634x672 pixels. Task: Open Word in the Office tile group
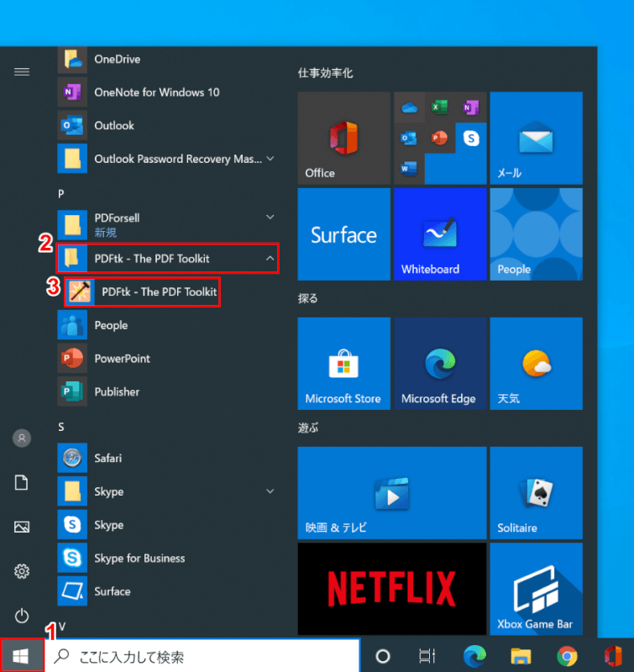tap(409, 169)
